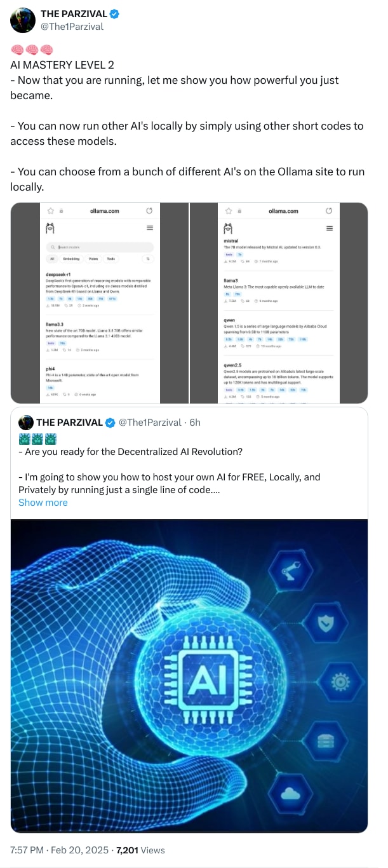This screenshot has height=868, width=388.
Task: Toggle the Vision filter chip
Action: [x=93, y=259]
